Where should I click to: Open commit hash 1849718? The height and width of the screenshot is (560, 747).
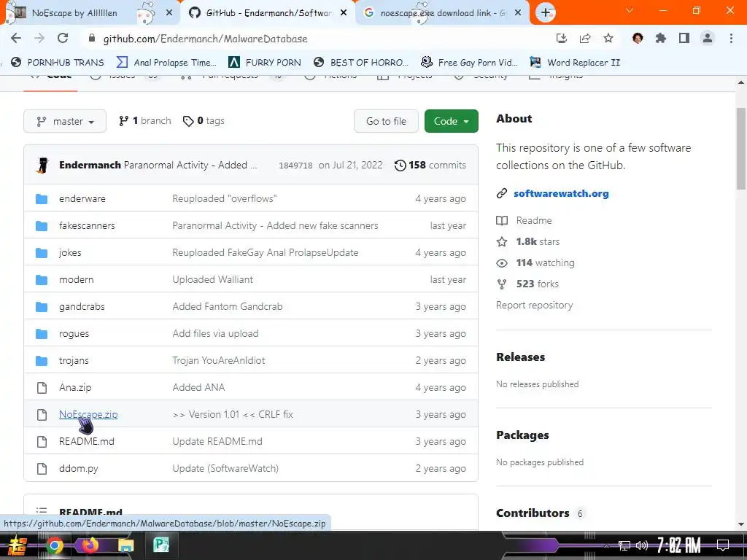point(295,166)
